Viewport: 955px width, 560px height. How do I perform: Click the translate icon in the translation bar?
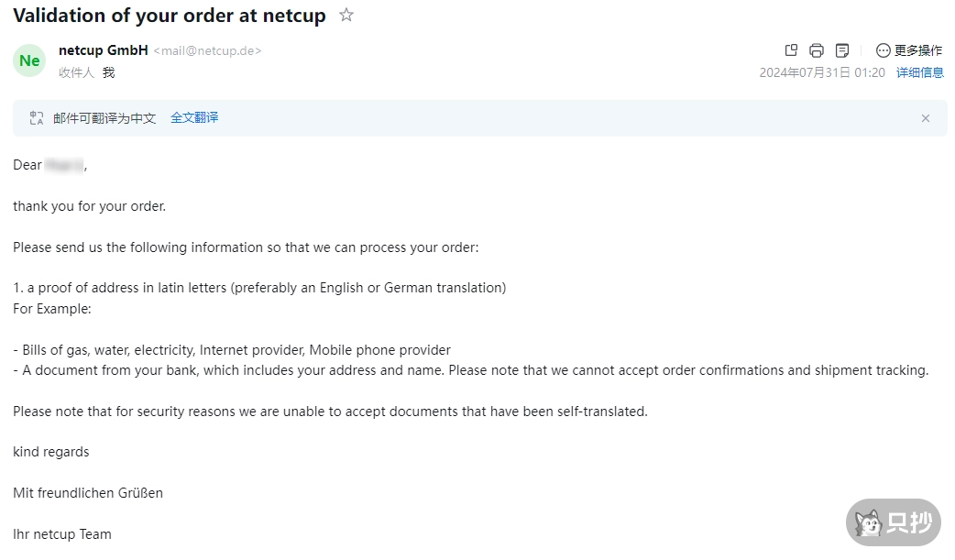click(x=37, y=117)
